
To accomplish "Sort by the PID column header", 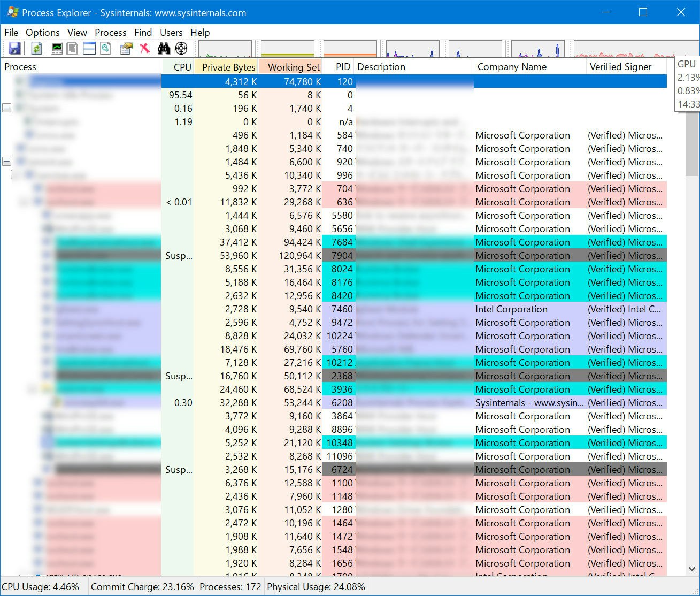I will coord(338,67).
